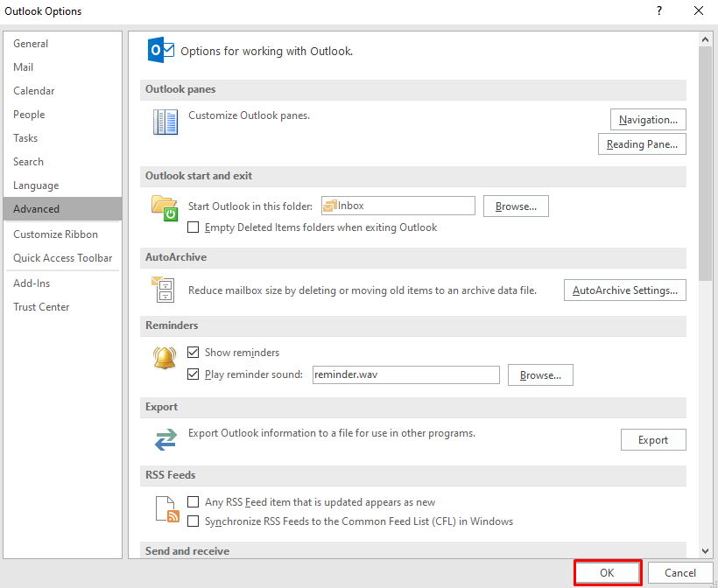
Task: Click the Export button
Action: tap(653, 440)
